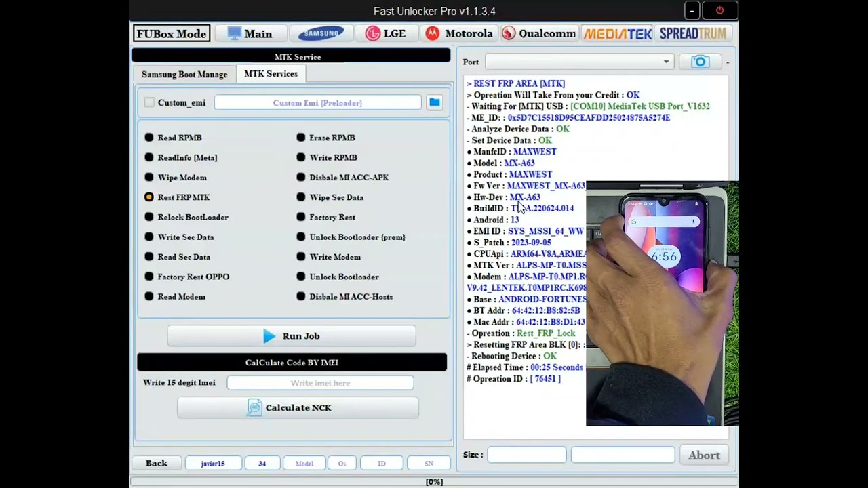This screenshot has width=868, height=488.
Task: Select Unlock Bootloader (prem) option
Action: 351,237
